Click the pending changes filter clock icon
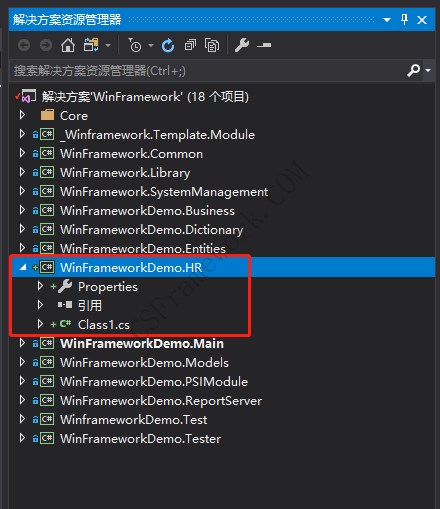Image resolution: width=440 pixels, height=509 pixels. click(x=135, y=45)
